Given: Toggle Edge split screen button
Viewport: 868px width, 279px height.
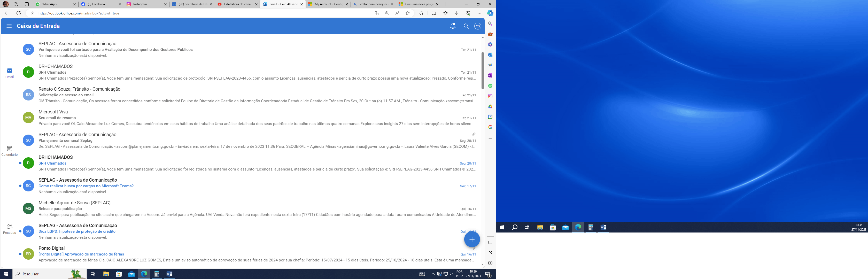Looking at the screenshot, I should click(434, 13).
